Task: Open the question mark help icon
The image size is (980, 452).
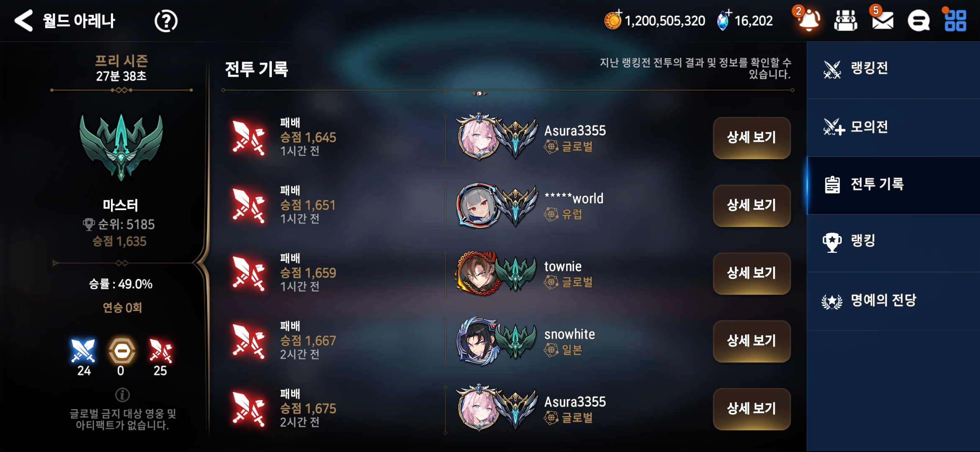Action: pyautogui.click(x=166, y=21)
